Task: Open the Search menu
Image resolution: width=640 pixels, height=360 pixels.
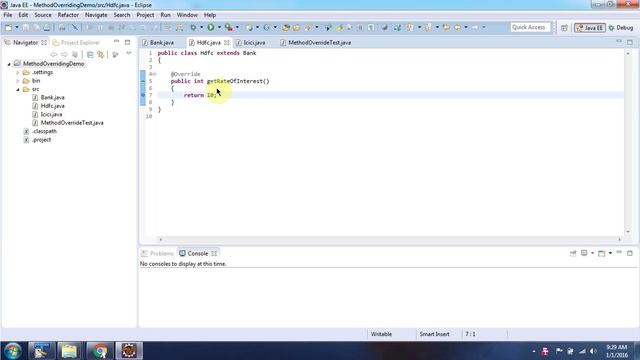Action: point(122,15)
